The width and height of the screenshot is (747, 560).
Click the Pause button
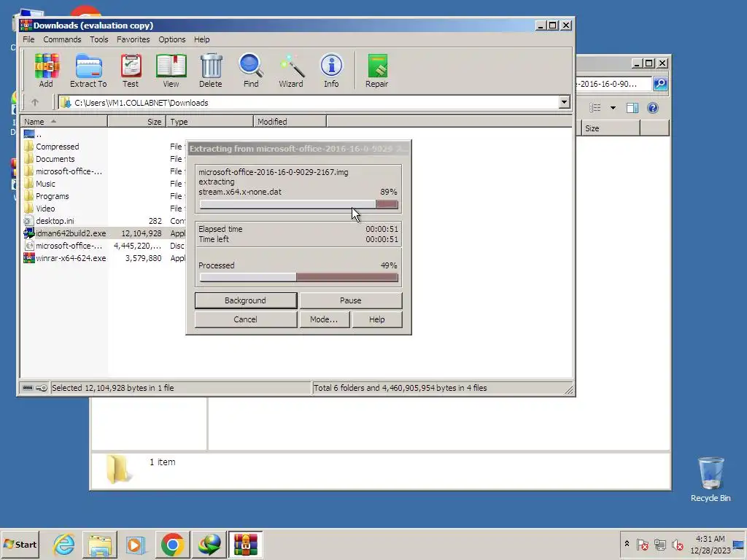(351, 300)
